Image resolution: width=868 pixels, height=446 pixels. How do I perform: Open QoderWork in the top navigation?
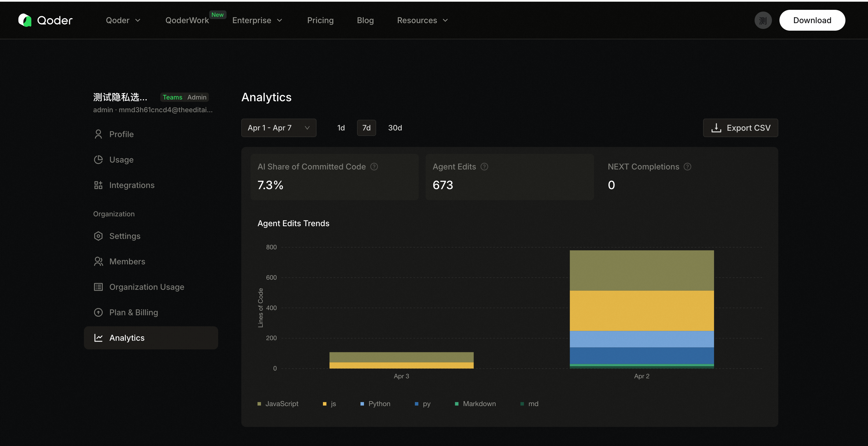[187, 21]
